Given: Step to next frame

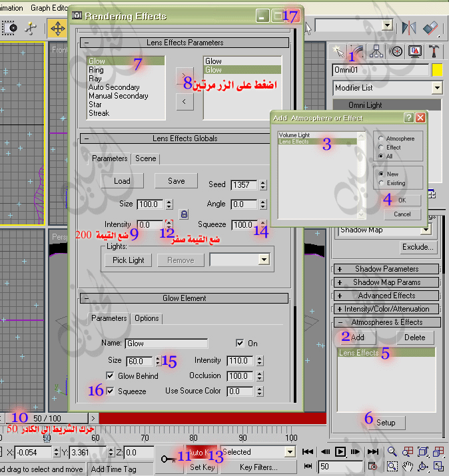Looking at the screenshot, I should click(x=355, y=452).
